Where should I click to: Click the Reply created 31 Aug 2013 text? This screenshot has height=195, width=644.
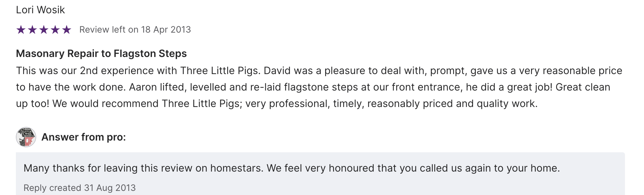[80, 188]
